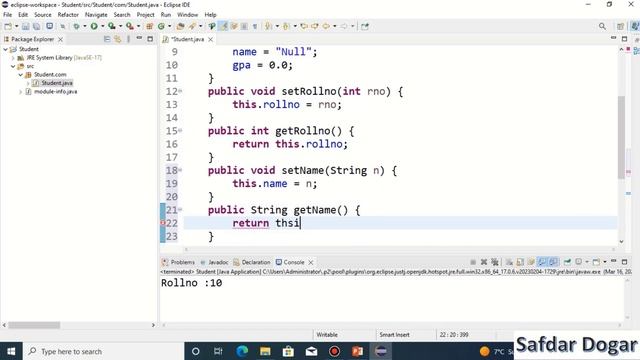Viewport: 640px width, 360px height.
Task: Close the Console view tab
Action: [x=311, y=262]
